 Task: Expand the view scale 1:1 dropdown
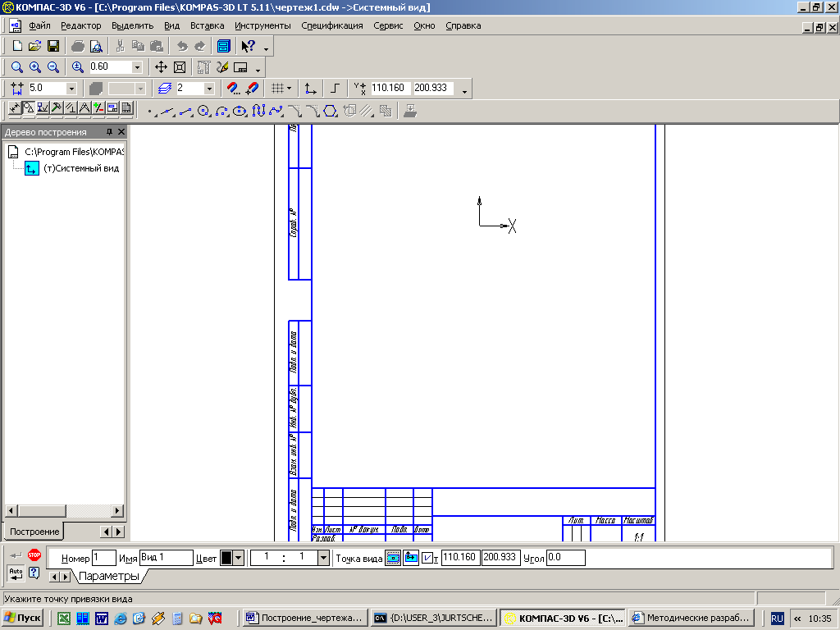pos(323,558)
